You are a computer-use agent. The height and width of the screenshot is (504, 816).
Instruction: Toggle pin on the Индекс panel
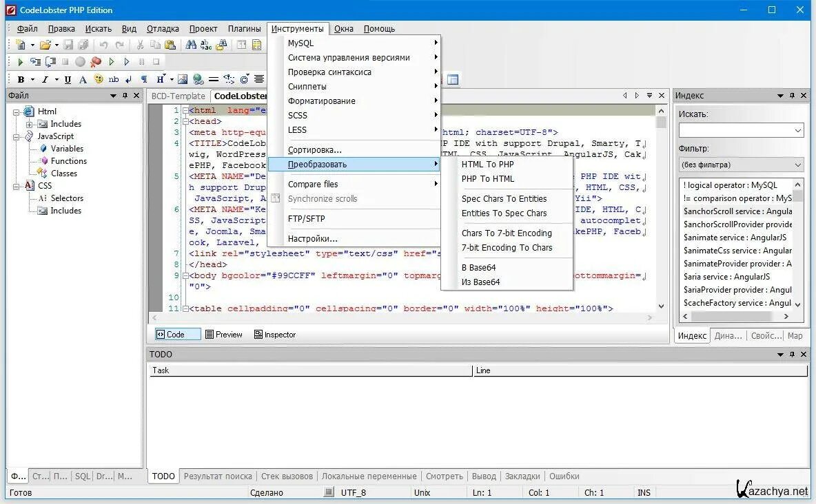[792, 96]
